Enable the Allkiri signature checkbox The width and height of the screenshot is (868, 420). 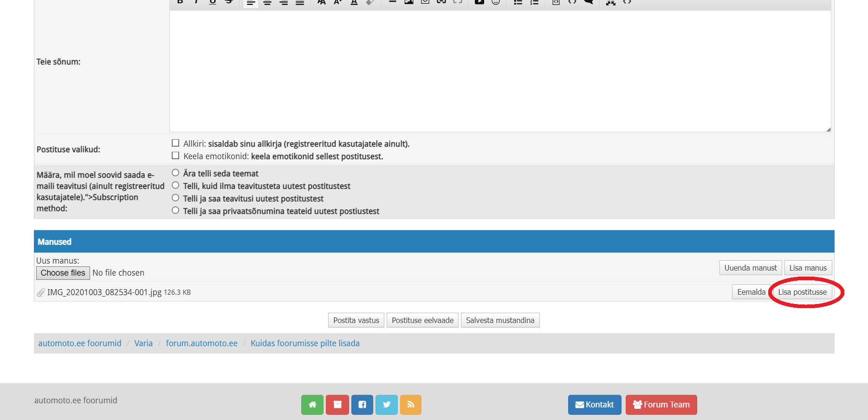coord(175,143)
